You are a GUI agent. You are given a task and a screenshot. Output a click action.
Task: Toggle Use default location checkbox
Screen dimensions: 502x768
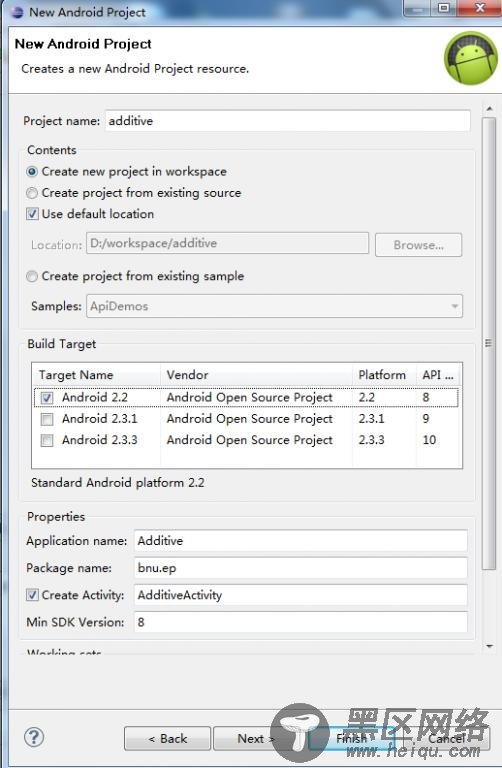coord(32,214)
